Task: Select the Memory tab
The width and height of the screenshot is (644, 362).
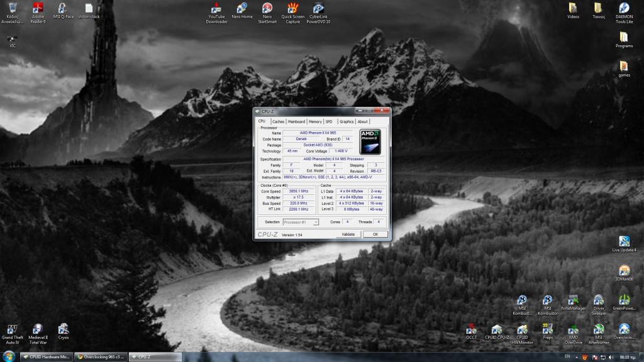Action: (315, 121)
